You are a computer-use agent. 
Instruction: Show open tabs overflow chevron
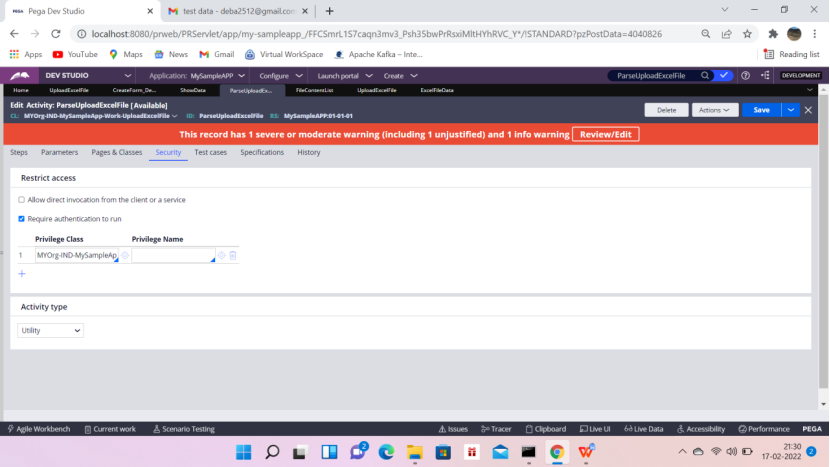click(x=809, y=90)
